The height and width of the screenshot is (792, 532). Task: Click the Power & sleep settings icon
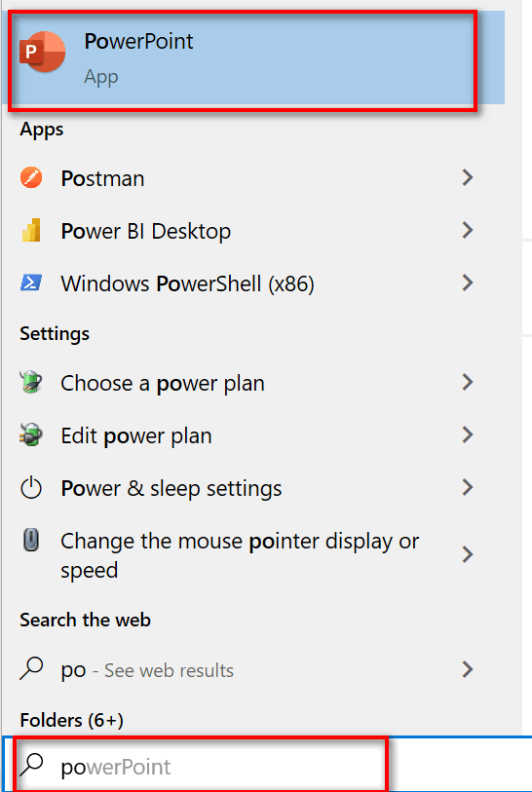[31, 488]
